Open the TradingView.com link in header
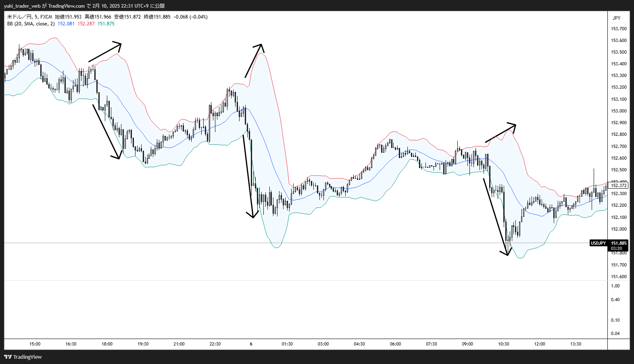Viewport: 634px width, 364px height. pyautogui.click(x=66, y=6)
